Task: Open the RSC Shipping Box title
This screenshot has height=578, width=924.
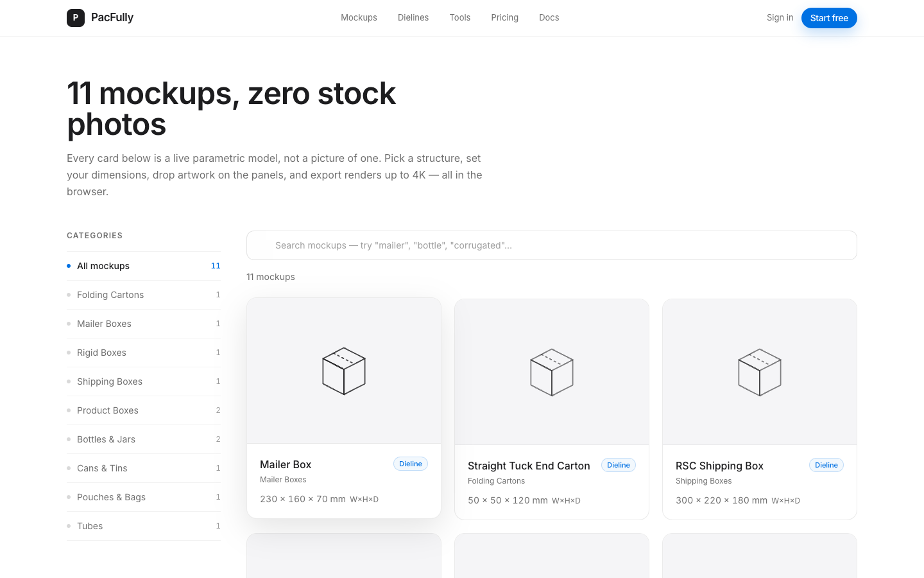Action: point(719,466)
